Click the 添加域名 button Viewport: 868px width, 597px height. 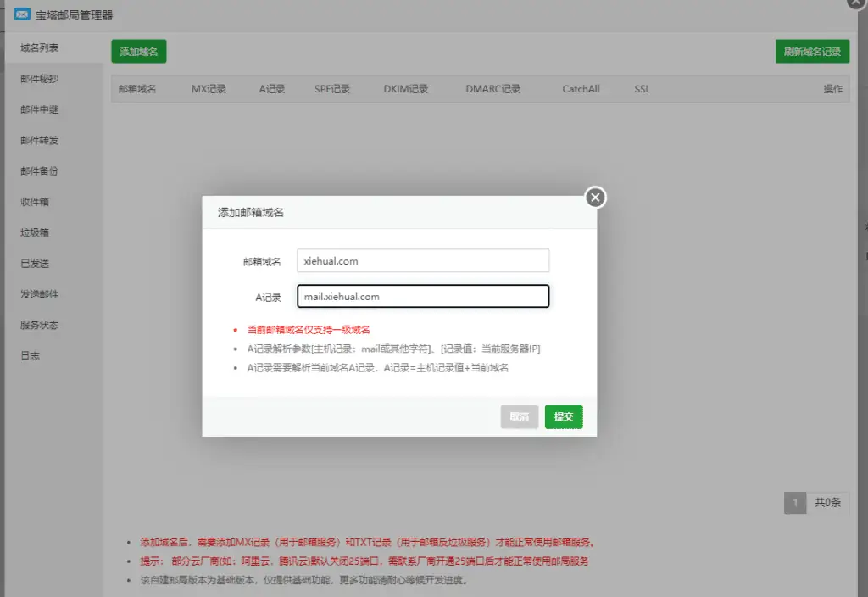138,51
